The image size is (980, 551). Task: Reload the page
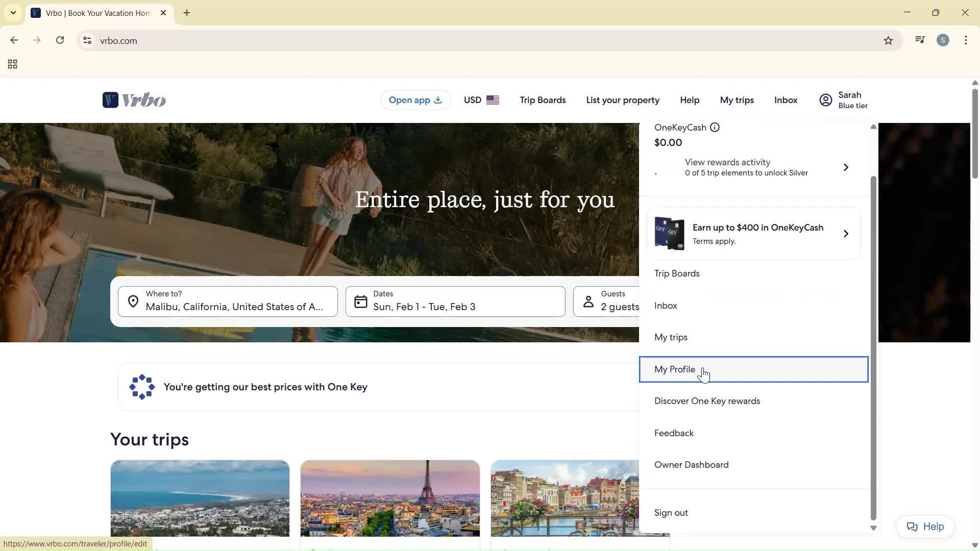point(60,40)
